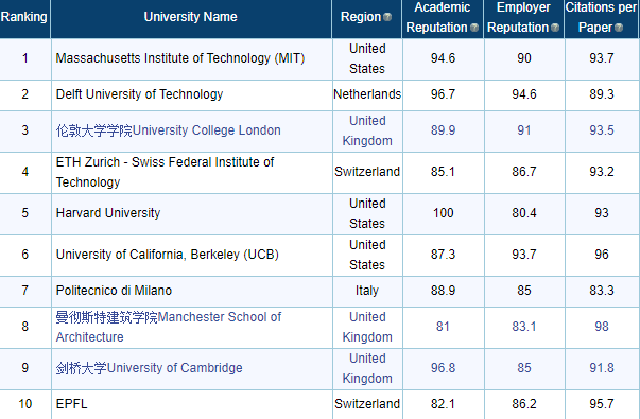Image resolution: width=640 pixels, height=419 pixels.
Task: Select the Delft University of Technology name
Action: (x=139, y=94)
